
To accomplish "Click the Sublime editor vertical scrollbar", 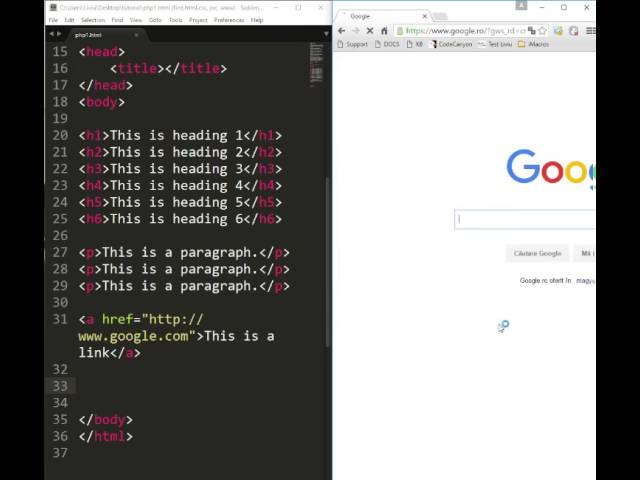I will coord(328,261).
